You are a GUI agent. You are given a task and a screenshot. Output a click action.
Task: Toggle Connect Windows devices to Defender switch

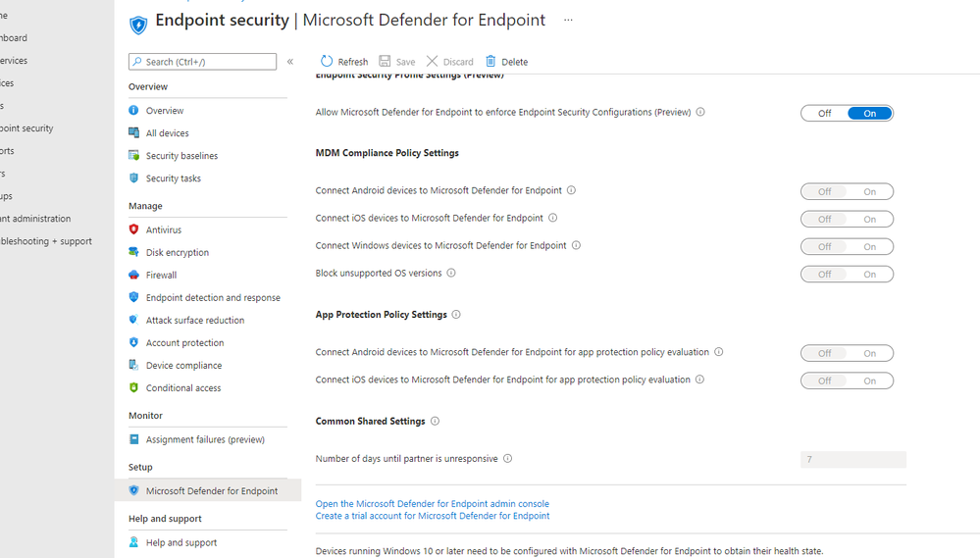pyautogui.click(x=847, y=247)
